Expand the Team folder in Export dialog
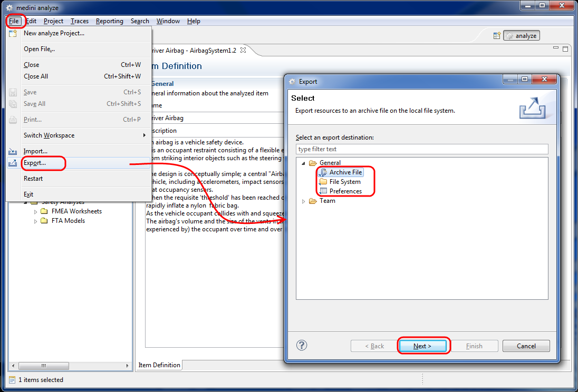Screen dimensions: 578x392 click(x=303, y=201)
